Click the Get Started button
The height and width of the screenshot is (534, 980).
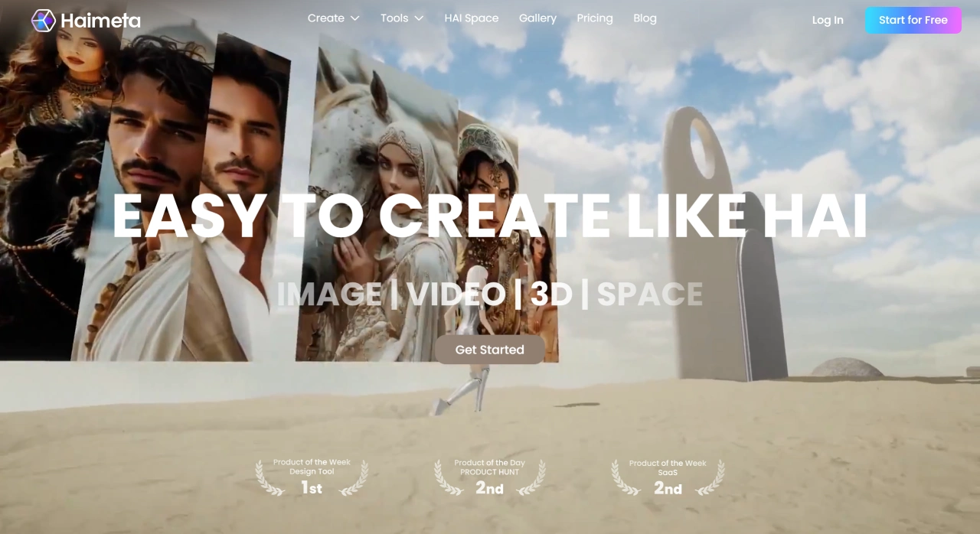489,350
